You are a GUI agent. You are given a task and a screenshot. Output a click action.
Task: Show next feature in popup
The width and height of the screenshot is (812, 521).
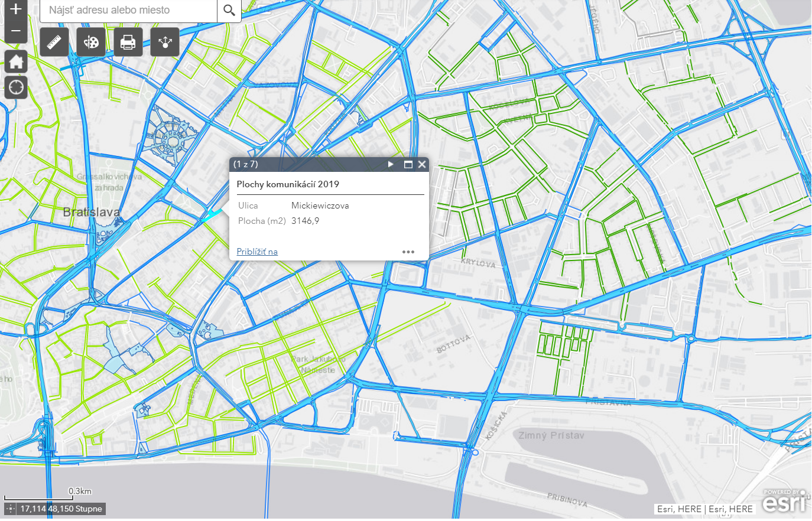pos(391,164)
